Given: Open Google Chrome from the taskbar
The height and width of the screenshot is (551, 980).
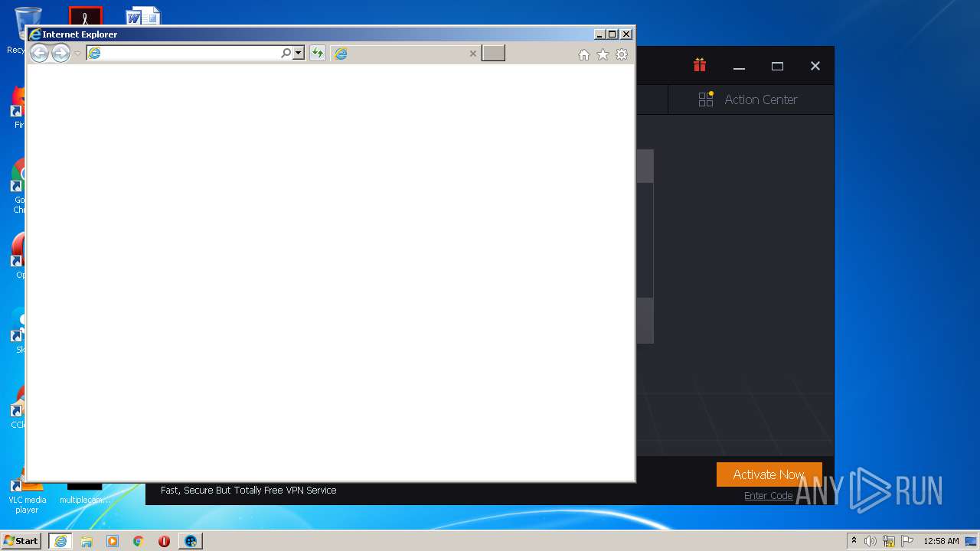Looking at the screenshot, I should click(139, 541).
